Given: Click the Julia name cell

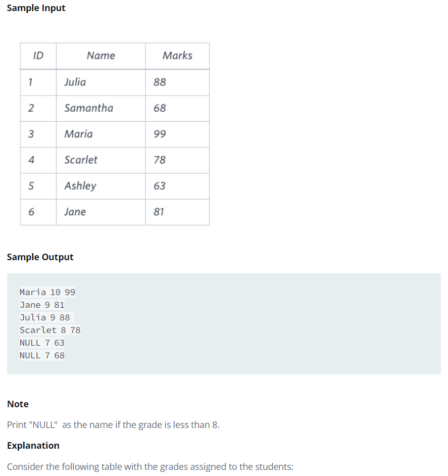Looking at the screenshot, I should click(101, 82).
